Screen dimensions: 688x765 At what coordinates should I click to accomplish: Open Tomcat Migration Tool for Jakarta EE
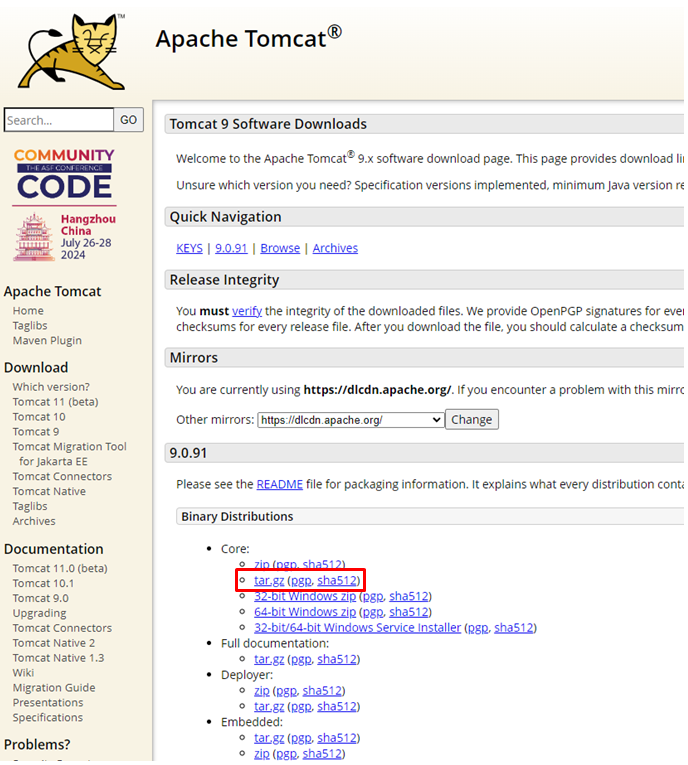pyautogui.click(x=69, y=454)
